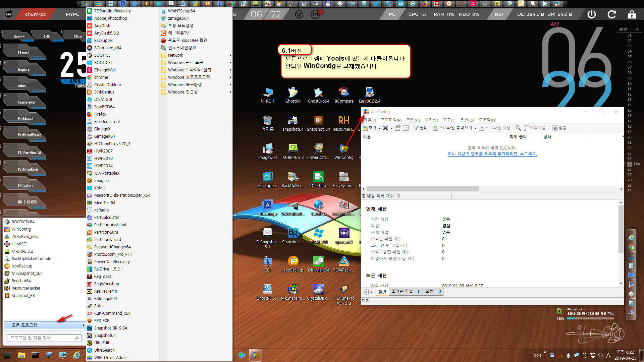Image resolution: width=644 pixels, height=362 pixels.
Task: Open DISM GUI desktop icon
Action: tap(318, 236)
